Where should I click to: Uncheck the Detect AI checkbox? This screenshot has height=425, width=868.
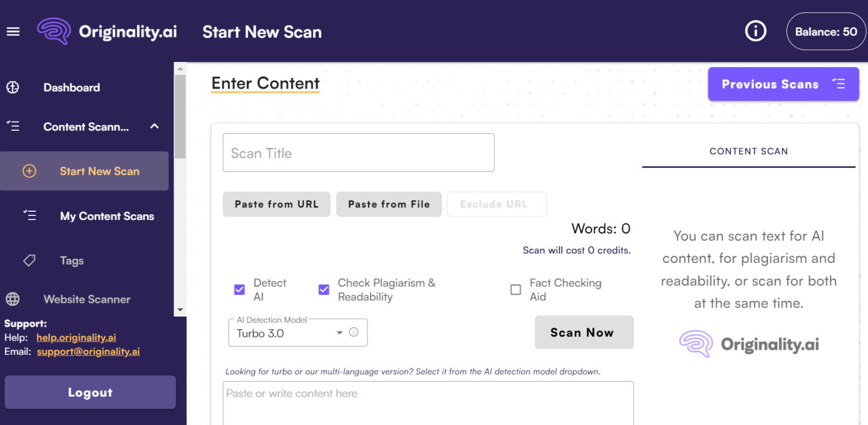tap(240, 290)
